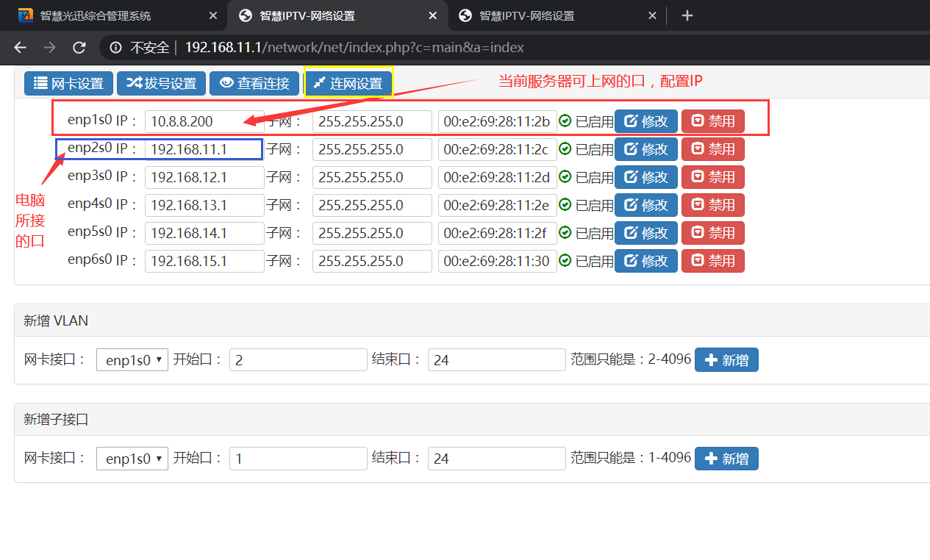The width and height of the screenshot is (930, 560).
Task: Edit enp4s0 using its 修改 button
Action: [x=645, y=205]
